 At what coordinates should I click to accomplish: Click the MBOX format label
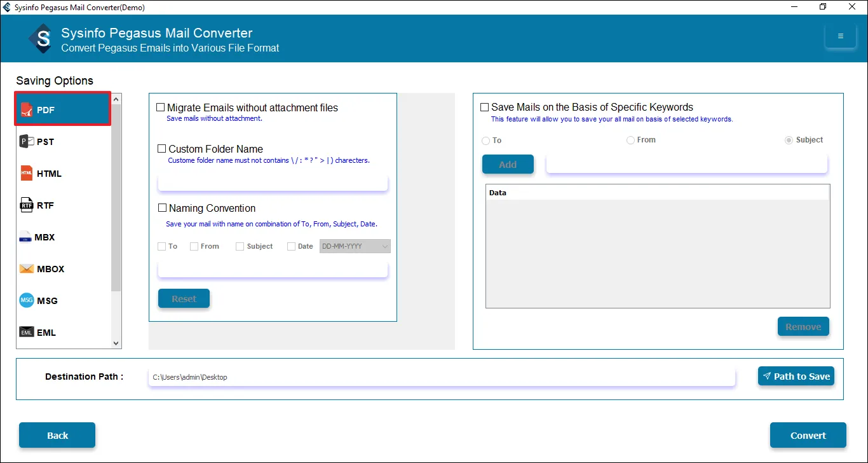click(51, 269)
